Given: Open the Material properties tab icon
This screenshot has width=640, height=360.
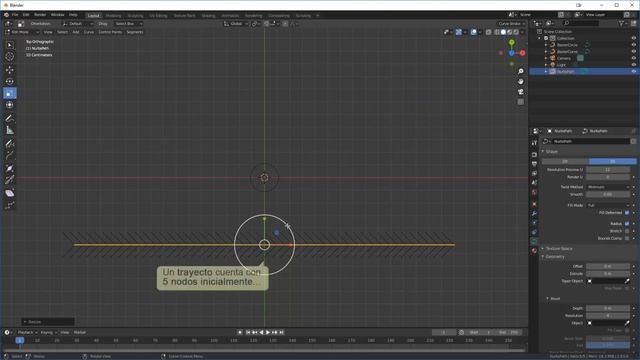Looking at the screenshot, I should click(534, 251).
